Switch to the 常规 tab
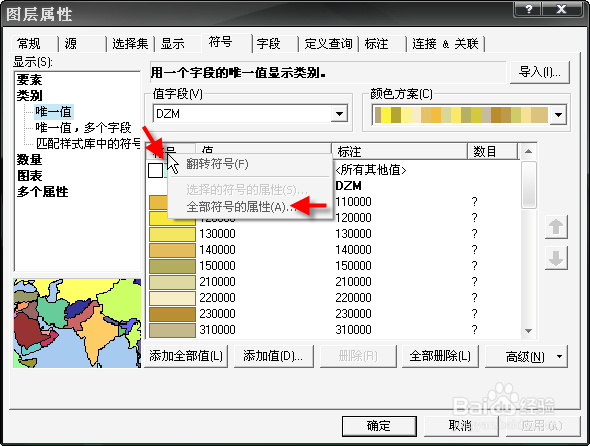The image size is (590, 446). tap(29, 44)
